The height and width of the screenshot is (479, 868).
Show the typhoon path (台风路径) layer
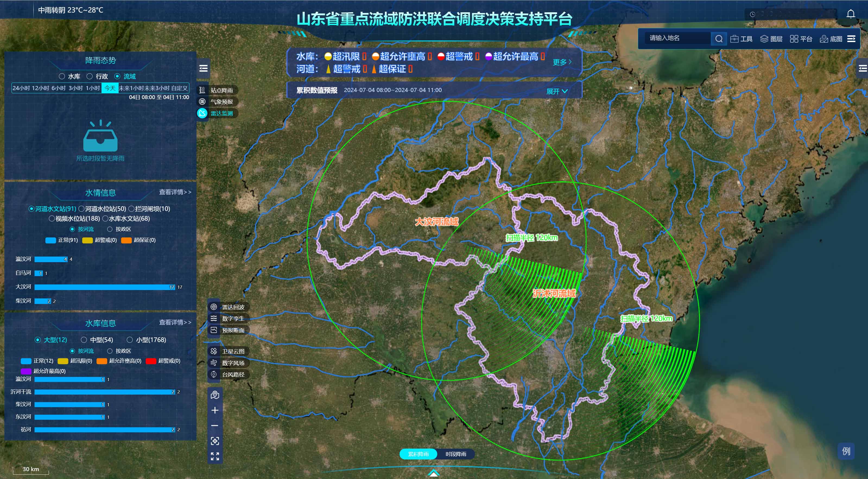[x=214, y=374]
